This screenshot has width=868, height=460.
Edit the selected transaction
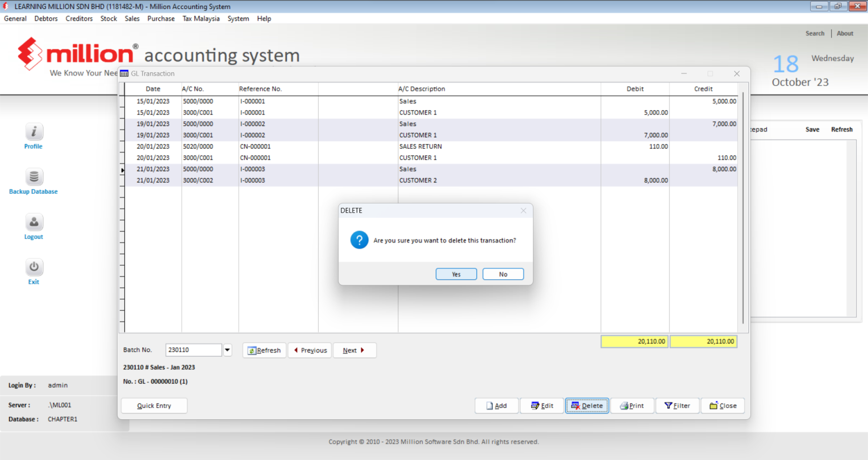541,405
